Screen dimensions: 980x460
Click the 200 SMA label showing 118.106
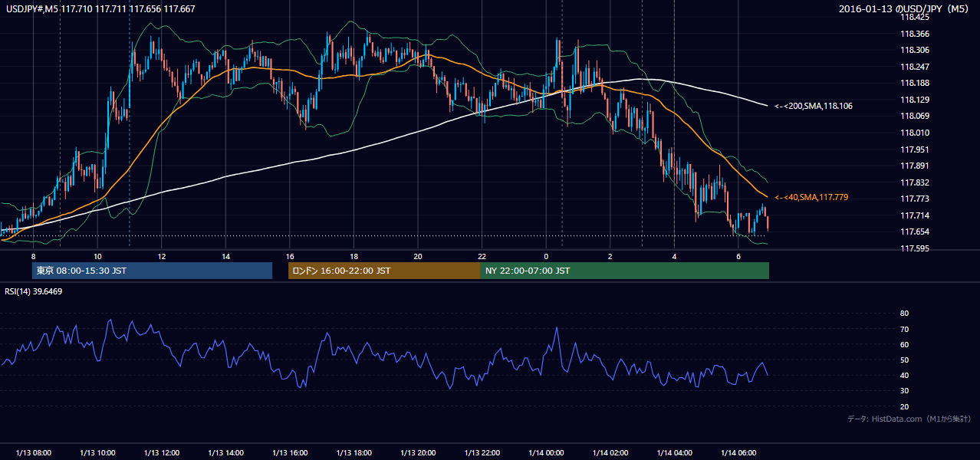point(813,106)
